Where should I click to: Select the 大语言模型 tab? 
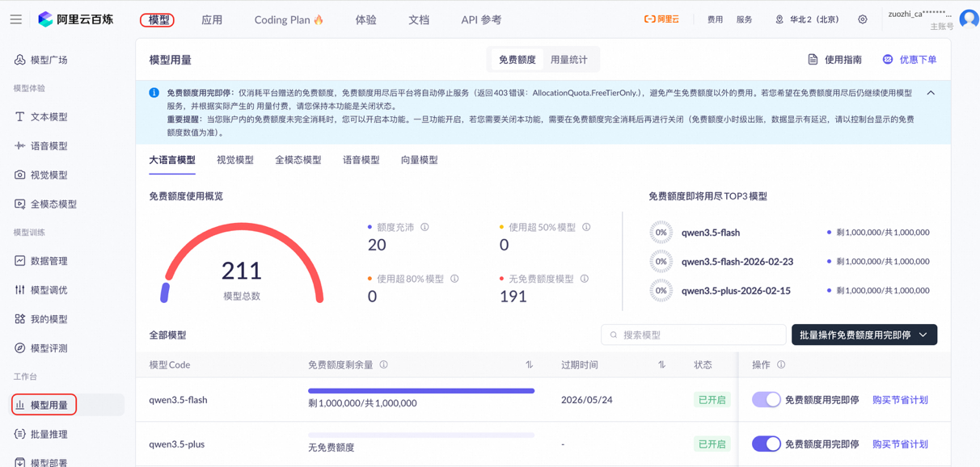coord(172,160)
